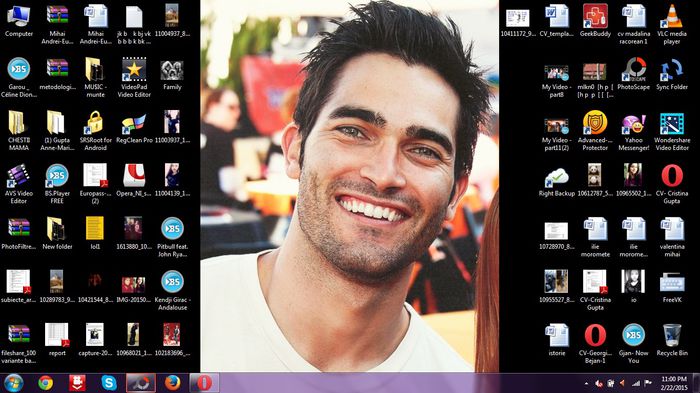The width and height of the screenshot is (700, 393).
Task: Open the Right Backup icon
Action: pos(556,180)
